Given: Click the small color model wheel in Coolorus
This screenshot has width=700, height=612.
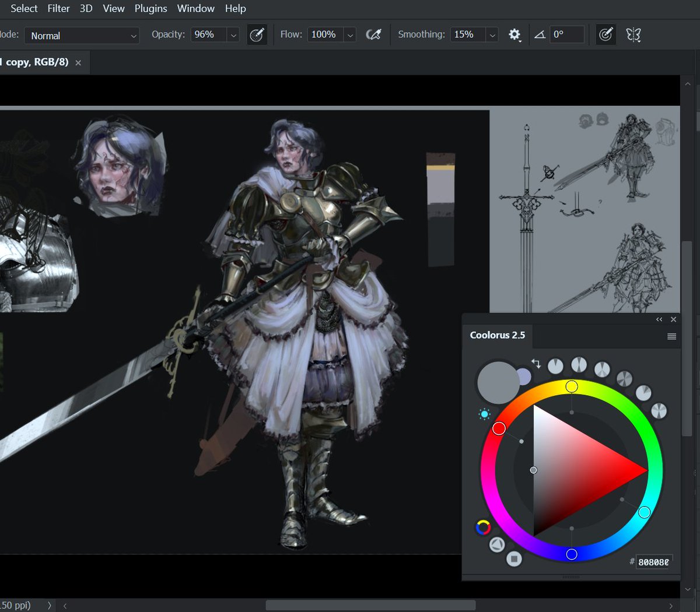Looking at the screenshot, I should [x=482, y=528].
